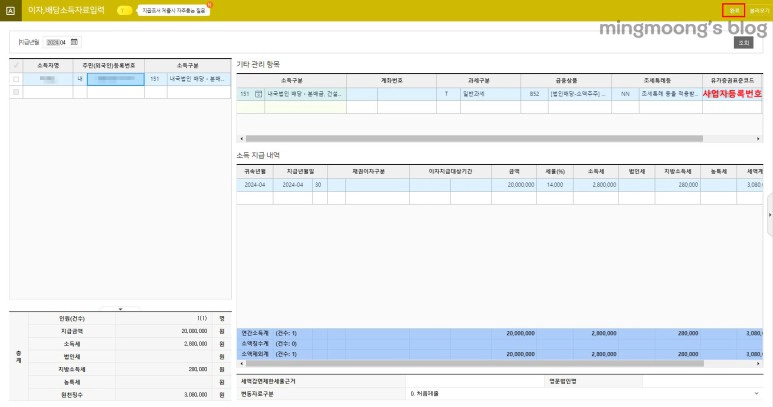Viewport: 773px width, 407px height.
Task: Select the resident registration number cell
Action: pos(116,79)
